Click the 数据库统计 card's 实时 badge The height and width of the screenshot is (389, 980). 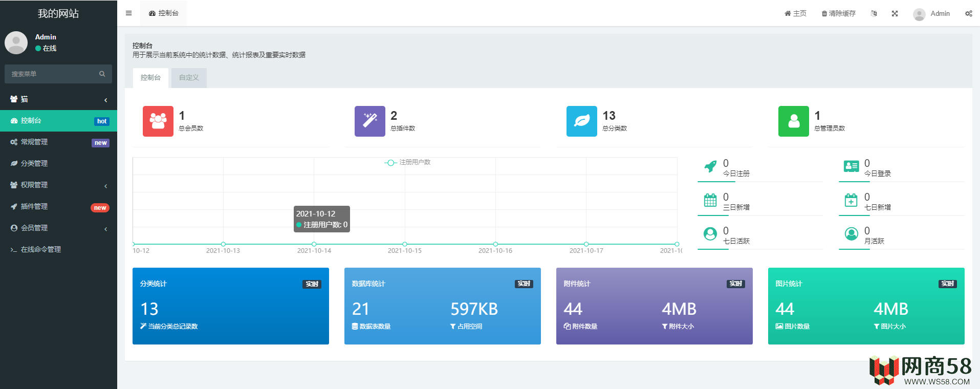(524, 284)
